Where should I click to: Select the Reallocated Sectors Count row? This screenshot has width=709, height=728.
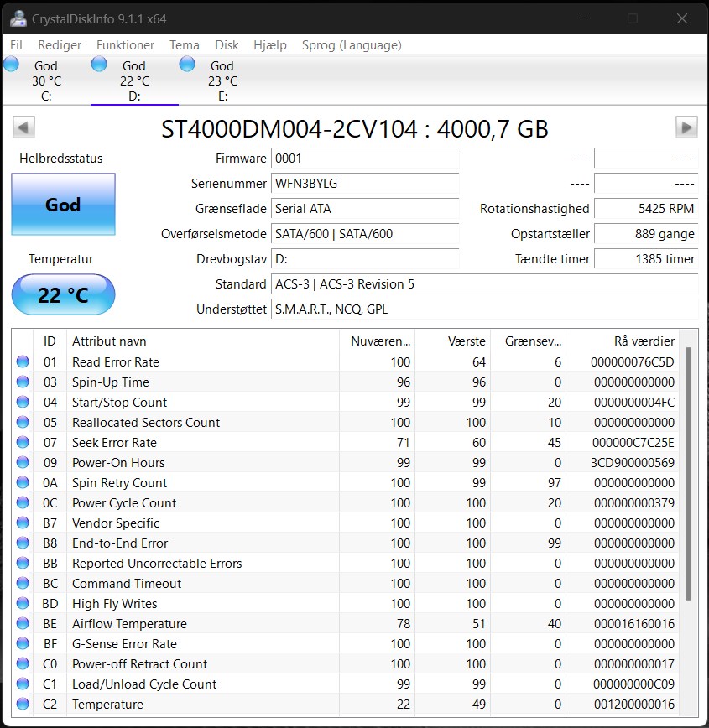pyautogui.click(x=146, y=423)
